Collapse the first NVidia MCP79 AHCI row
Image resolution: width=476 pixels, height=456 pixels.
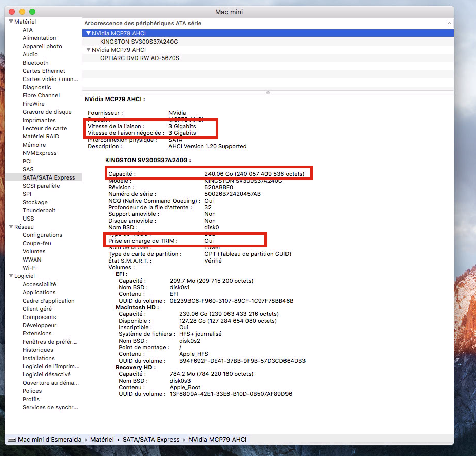click(88, 33)
